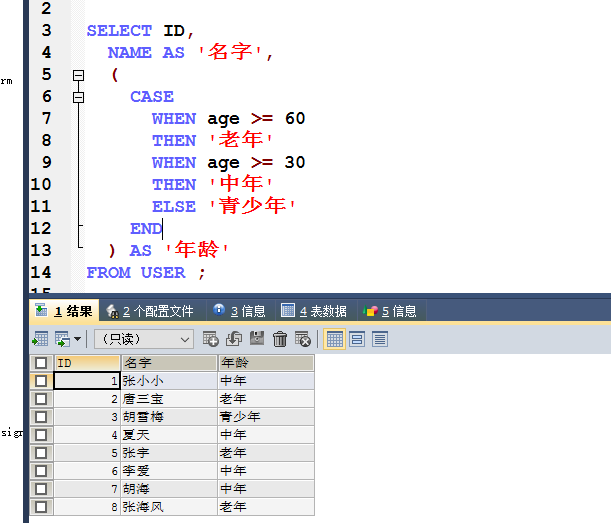The image size is (611, 523).
Task: Click the insert new row icon
Action: (x=210, y=339)
